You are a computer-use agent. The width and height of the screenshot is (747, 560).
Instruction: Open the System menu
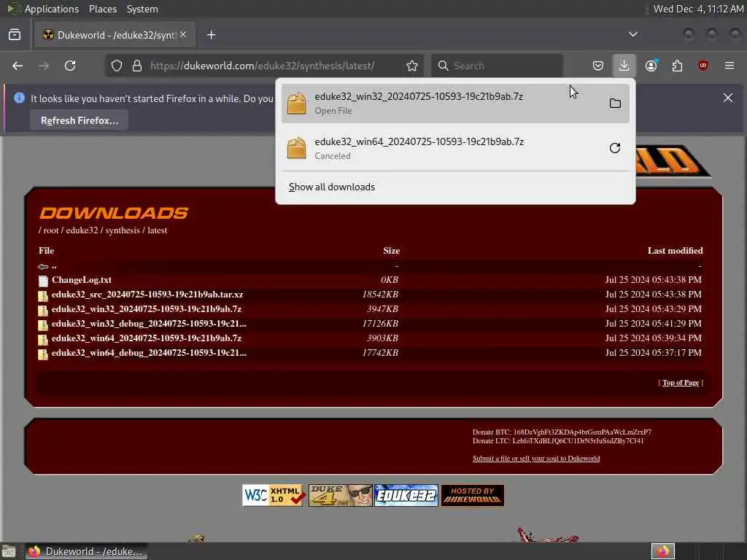click(x=142, y=9)
